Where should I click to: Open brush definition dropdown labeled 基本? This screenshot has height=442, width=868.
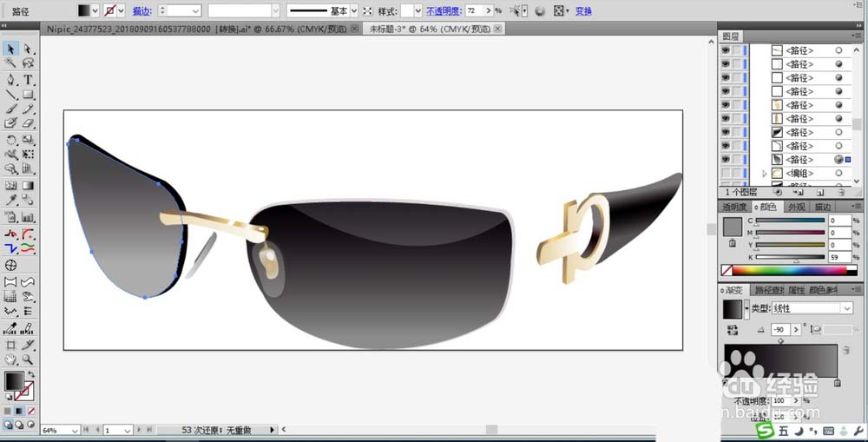click(354, 10)
